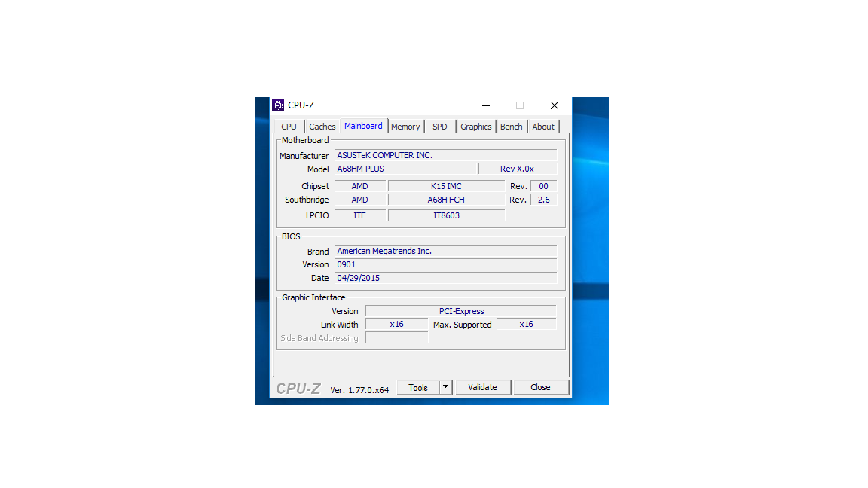Click the empty Side Band Addressing field
Image resolution: width=868 pixels, height=488 pixels.
pyautogui.click(x=396, y=337)
